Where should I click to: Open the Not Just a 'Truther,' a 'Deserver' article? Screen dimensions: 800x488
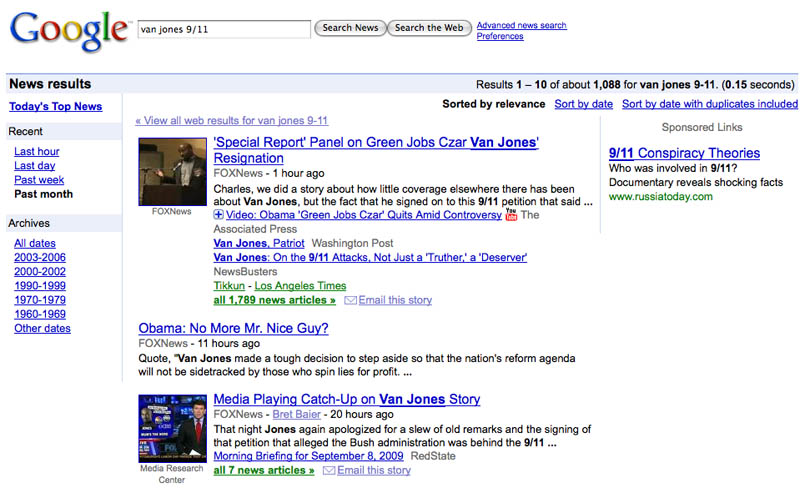370,257
